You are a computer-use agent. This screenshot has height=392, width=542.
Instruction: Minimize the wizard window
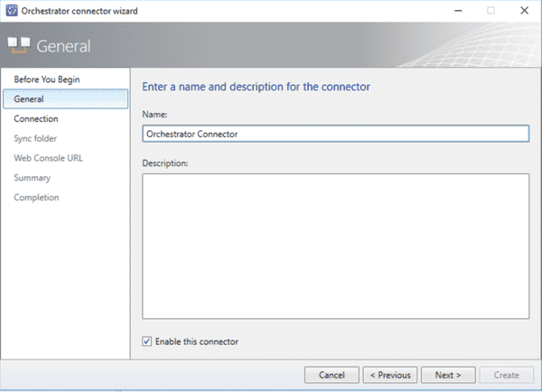[x=458, y=11]
